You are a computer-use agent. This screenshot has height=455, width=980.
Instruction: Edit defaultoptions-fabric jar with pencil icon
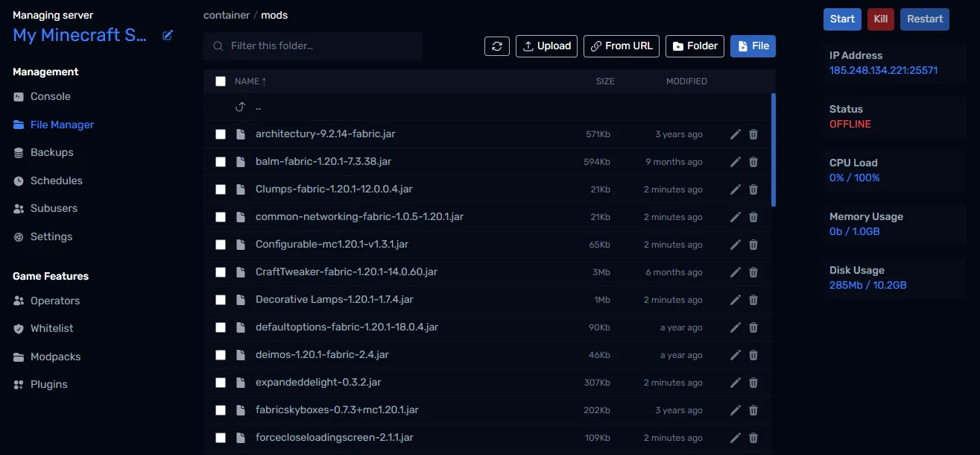click(736, 327)
